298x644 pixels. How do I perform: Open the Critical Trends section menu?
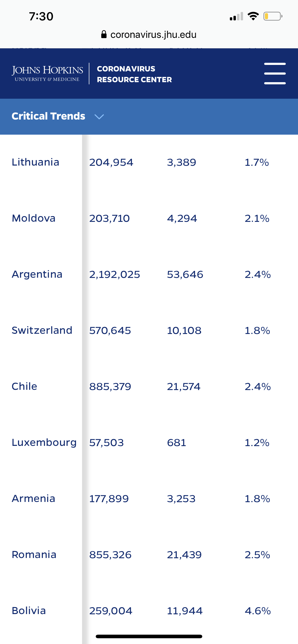pos(48,116)
